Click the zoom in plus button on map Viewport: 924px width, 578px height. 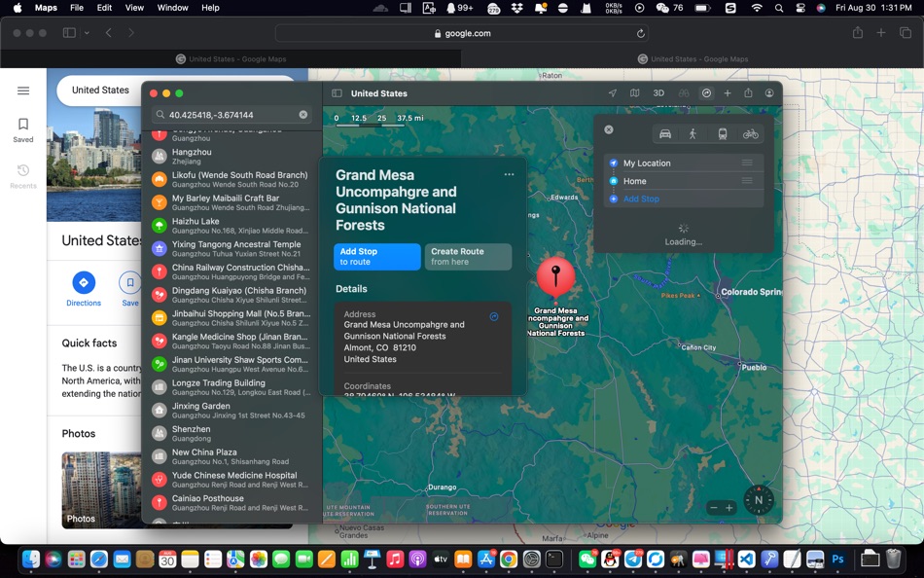coord(729,508)
